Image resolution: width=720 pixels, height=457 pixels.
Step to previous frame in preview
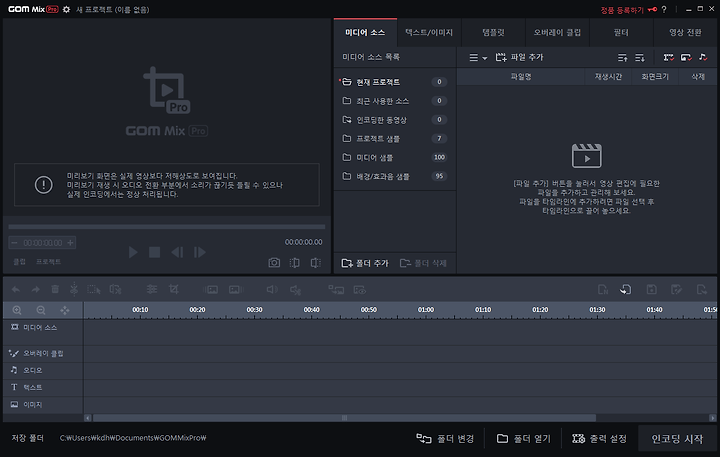point(177,252)
